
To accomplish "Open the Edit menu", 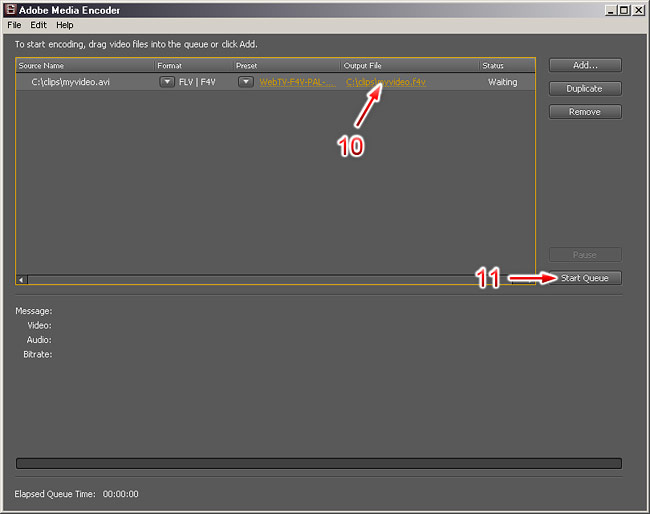I will tap(38, 25).
